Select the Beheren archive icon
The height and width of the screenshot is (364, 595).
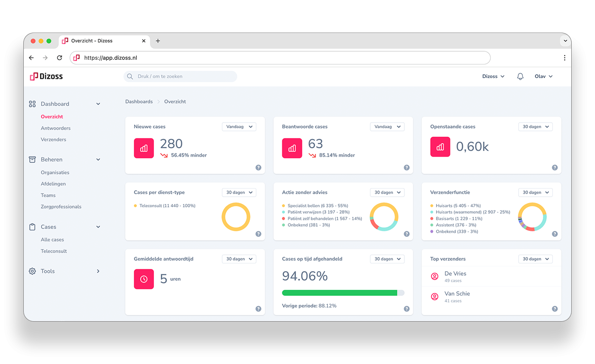[32, 159]
